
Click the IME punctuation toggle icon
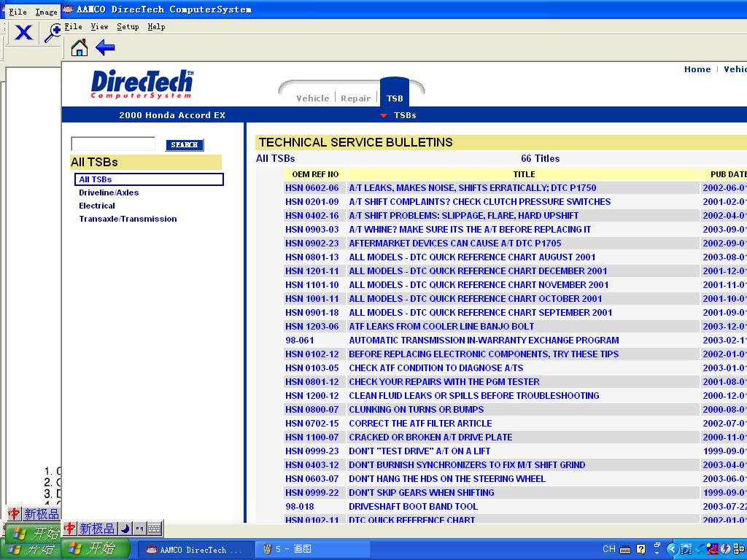139,529
